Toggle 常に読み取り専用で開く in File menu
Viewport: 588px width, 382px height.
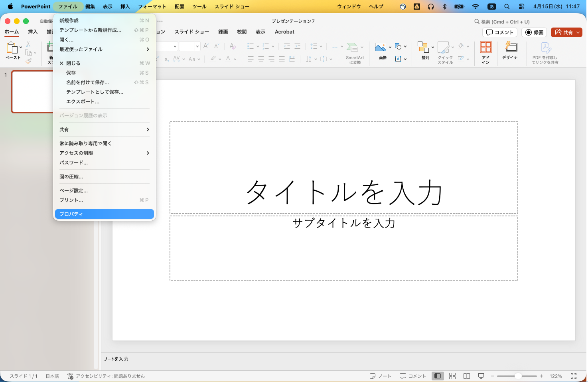(x=85, y=143)
